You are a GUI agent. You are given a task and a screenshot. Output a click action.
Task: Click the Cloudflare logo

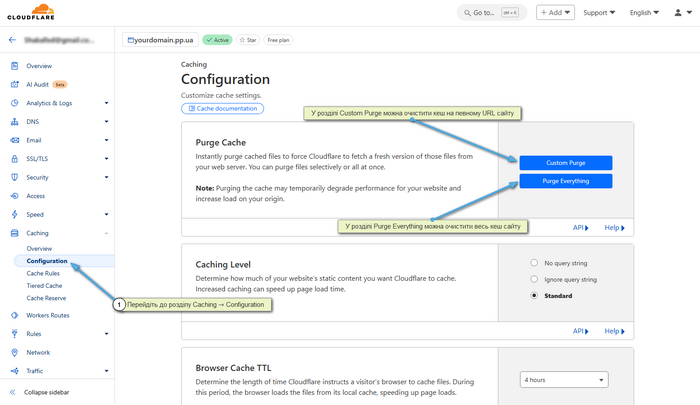click(31, 12)
